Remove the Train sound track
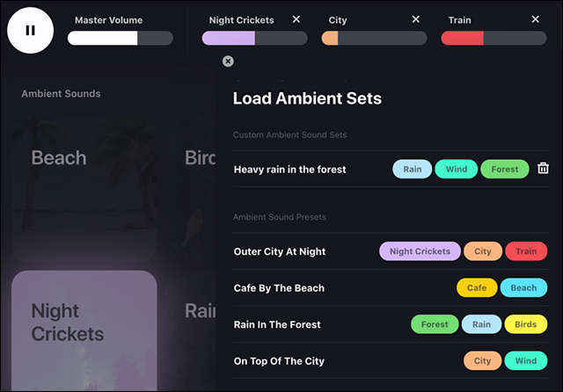The height and width of the screenshot is (392, 563). tap(535, 19)
